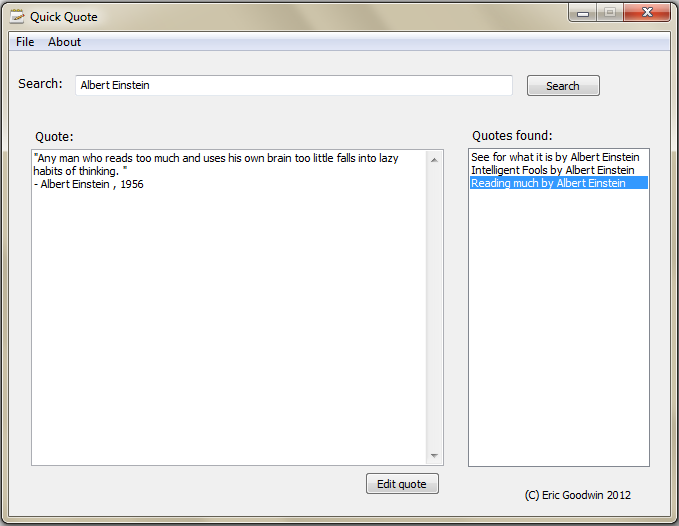The image size is (679, 526).
Task: Open the File menu
Action: click(25, 42)
